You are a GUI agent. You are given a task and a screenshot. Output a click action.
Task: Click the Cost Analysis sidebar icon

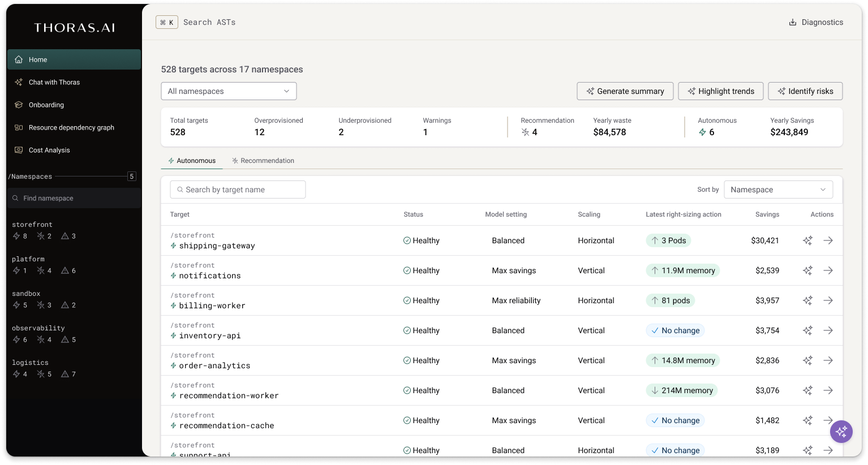[19, 150]
